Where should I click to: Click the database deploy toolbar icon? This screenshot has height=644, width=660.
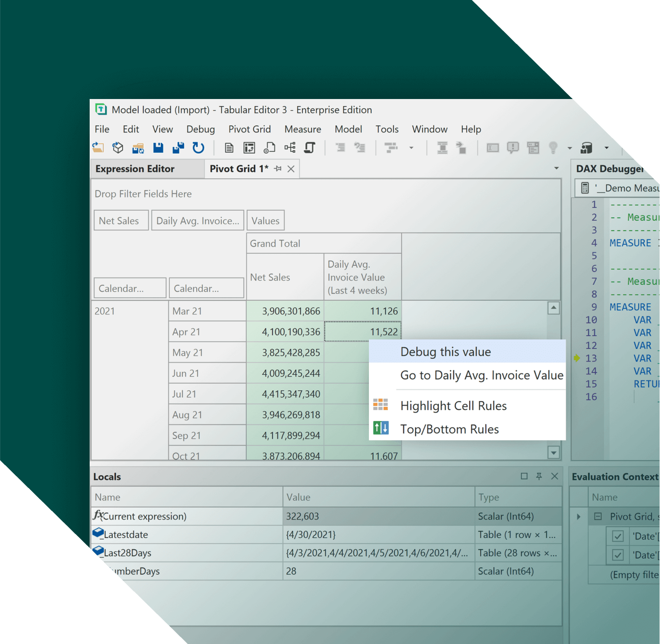(586, 148)
